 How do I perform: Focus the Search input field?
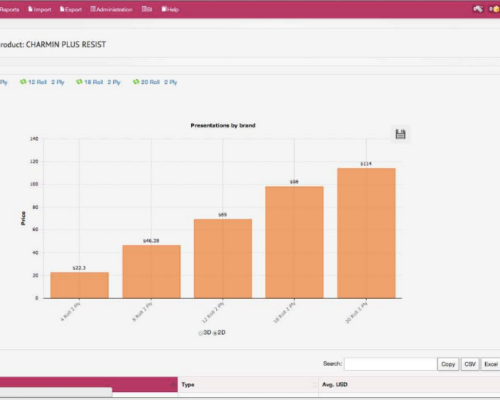[390, 364]
